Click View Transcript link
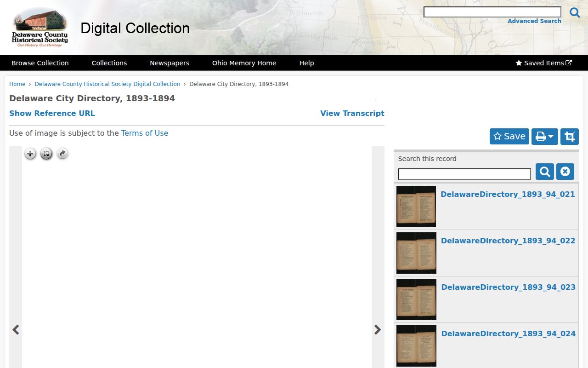 coord(352,113)
